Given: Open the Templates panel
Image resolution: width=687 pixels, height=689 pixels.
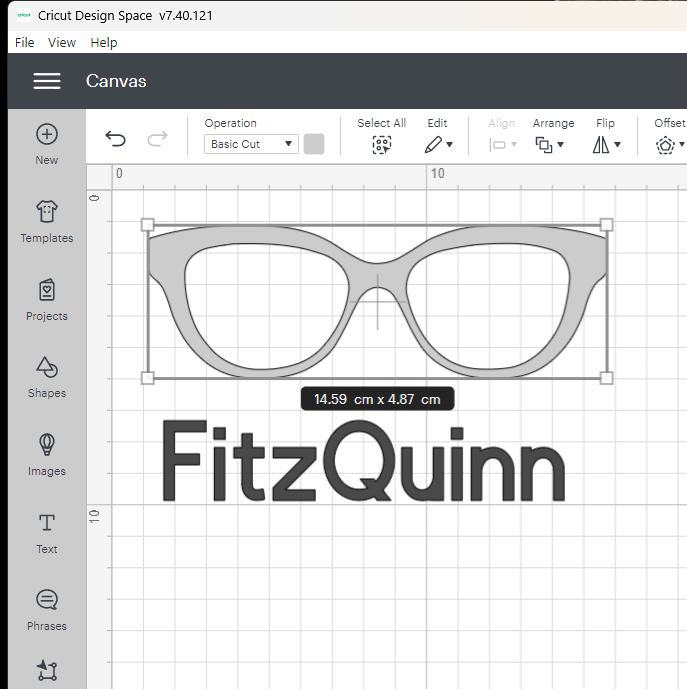Looking at the screenshot, I should (x=47, y=212).
